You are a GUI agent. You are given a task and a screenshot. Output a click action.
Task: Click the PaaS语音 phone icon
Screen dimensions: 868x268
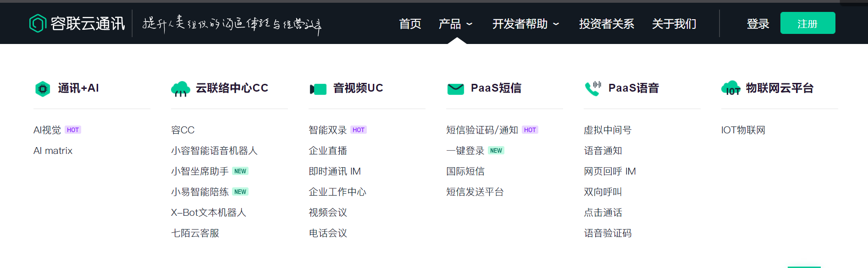point(593,88)
